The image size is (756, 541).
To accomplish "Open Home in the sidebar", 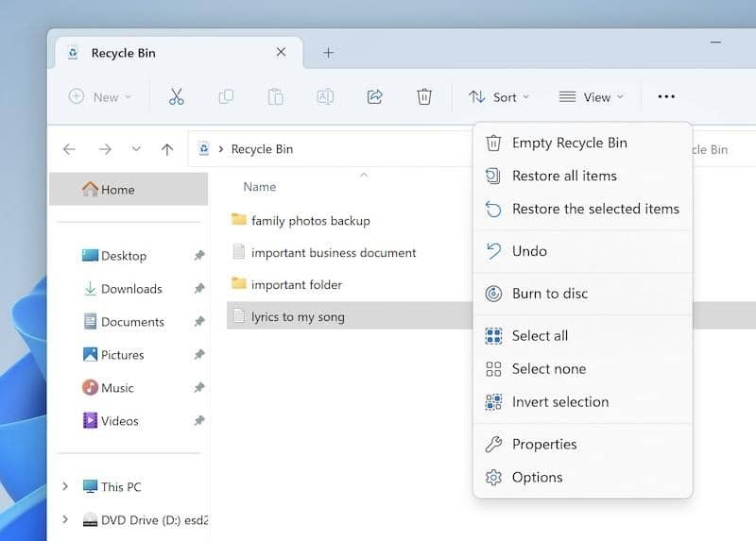I will (129, 190).
